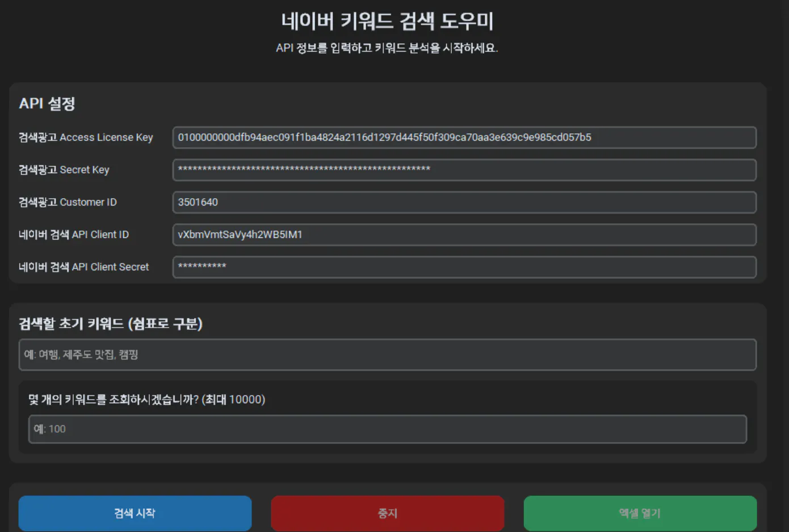Select the Customer ID value 3501640

point(196,202)
